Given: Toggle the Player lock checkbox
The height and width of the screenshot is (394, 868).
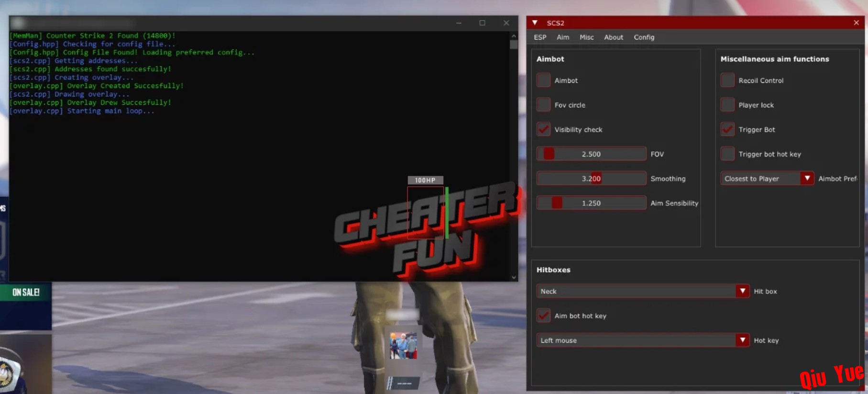Looking at the screenshot, I should click(727, 105).
